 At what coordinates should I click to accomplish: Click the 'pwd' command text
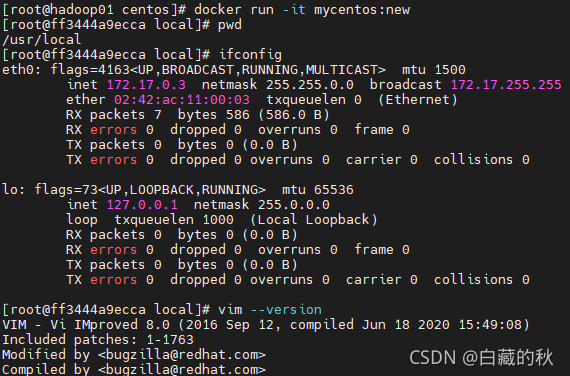(x=230, y=25)
